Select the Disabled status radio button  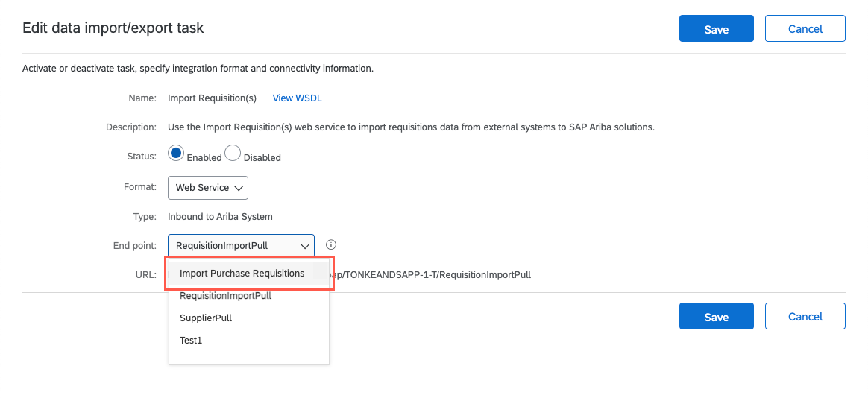pyautogui.click(x=233, y=154)
